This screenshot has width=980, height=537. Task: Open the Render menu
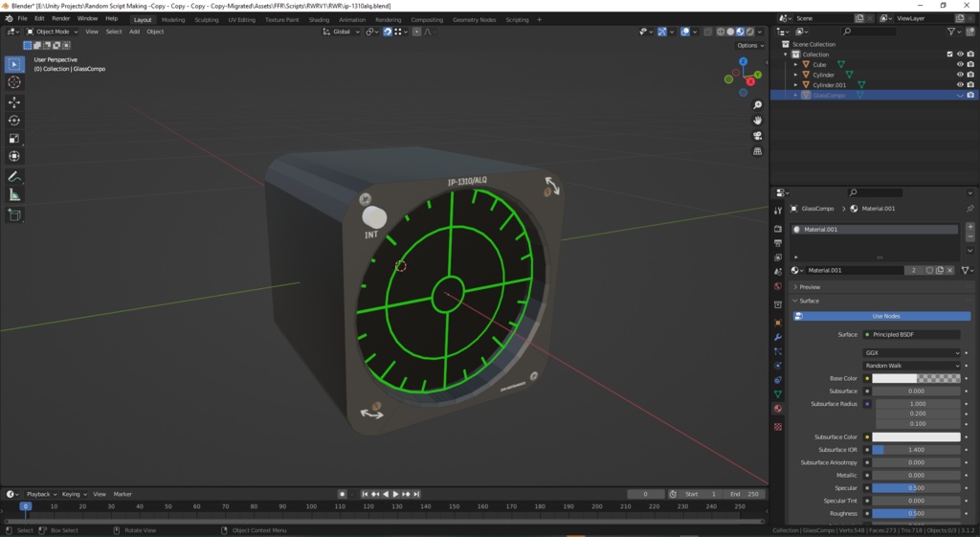tap(60, 18)
